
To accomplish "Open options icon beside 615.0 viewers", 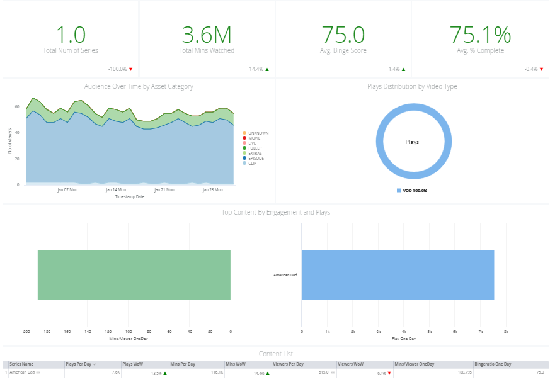I will coord(333,372).
